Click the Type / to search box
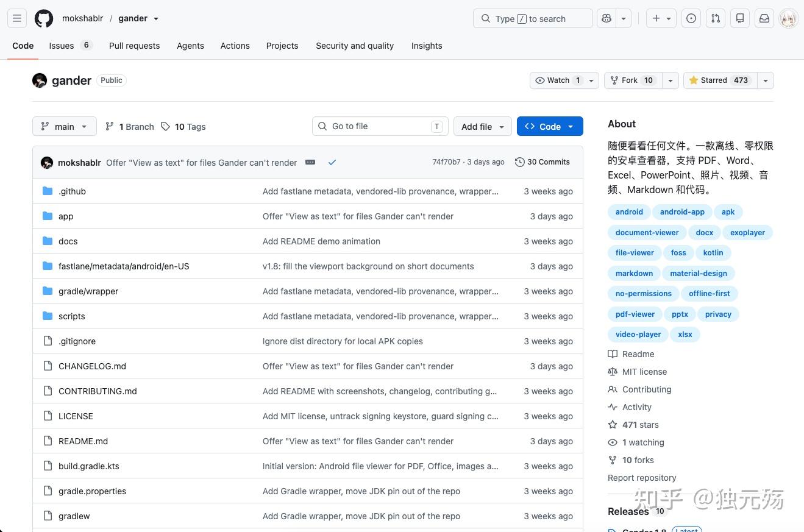804x532 pixels. click(533, 18)
